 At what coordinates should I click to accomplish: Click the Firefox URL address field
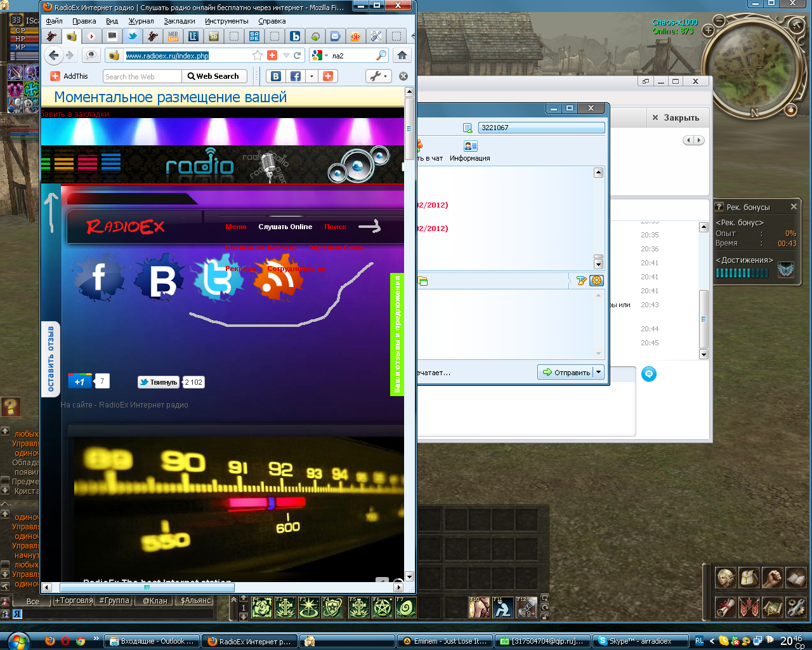(x=188, y=56)
